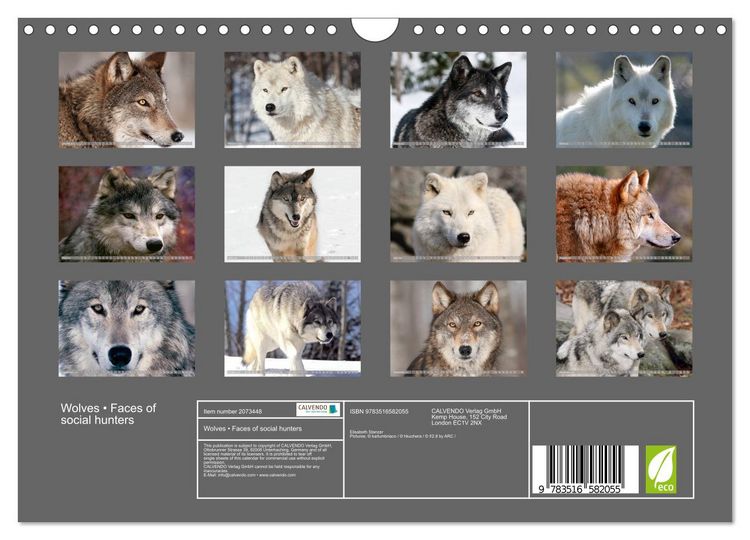The image size is (750, 540).
Task: Click the boxed 'Wolves • Faces of social hunters' caption
Action: pos(253,429)
